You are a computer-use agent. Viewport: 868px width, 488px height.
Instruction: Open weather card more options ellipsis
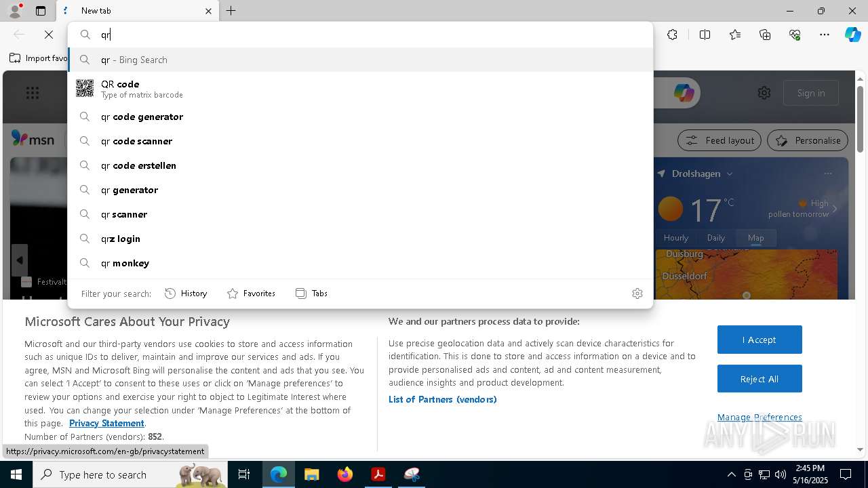click(828, 174)
